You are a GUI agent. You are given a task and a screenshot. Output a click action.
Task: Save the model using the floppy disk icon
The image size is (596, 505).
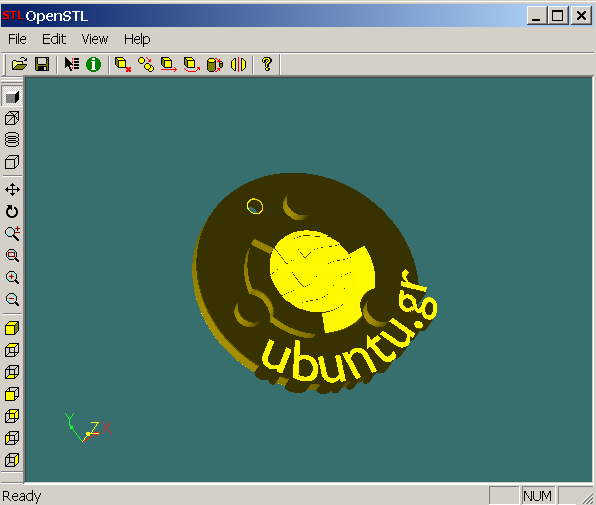42,64
